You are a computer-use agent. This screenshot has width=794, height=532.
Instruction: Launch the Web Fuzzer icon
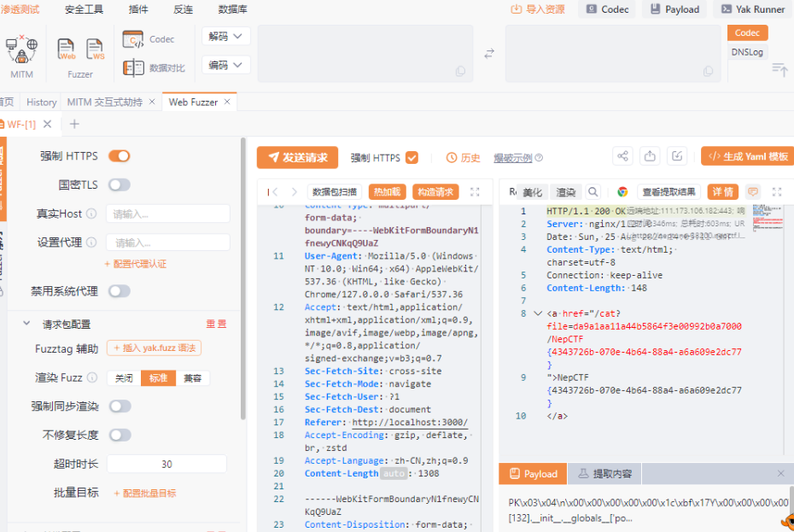tap(66, 50)
